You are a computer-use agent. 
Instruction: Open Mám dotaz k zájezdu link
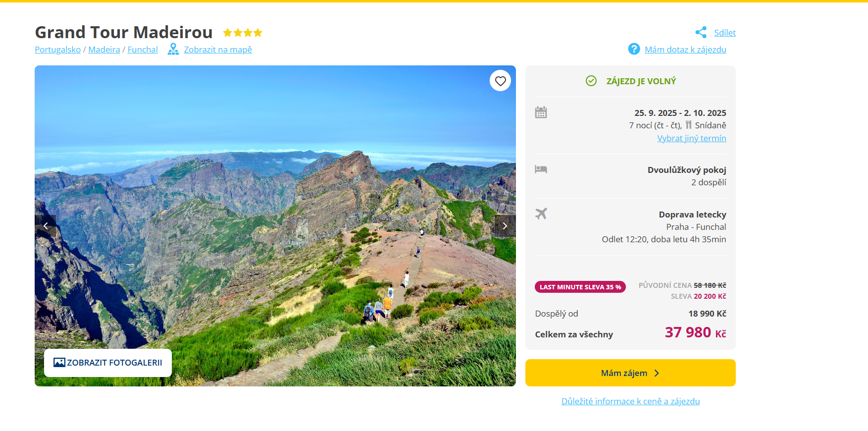click(685, 50)
